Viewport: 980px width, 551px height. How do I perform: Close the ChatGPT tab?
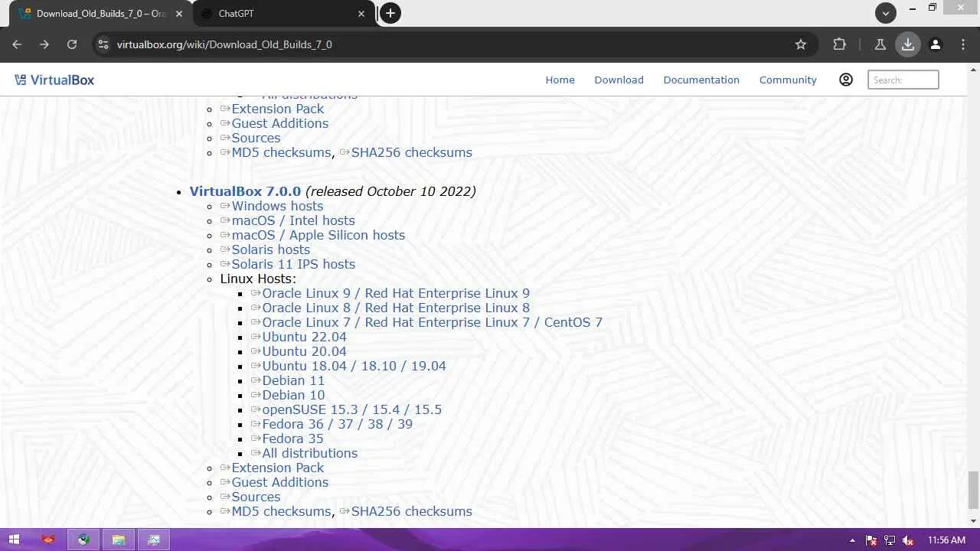[361, 14]
